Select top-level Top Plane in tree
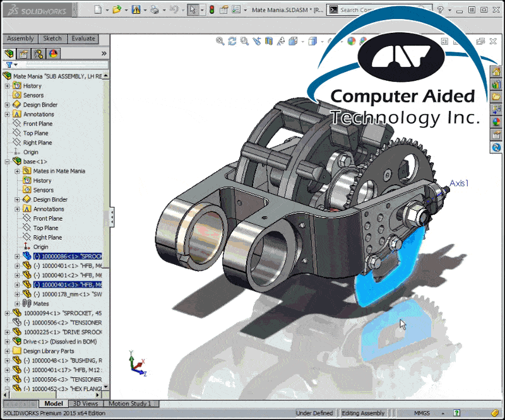 point(35,133)
